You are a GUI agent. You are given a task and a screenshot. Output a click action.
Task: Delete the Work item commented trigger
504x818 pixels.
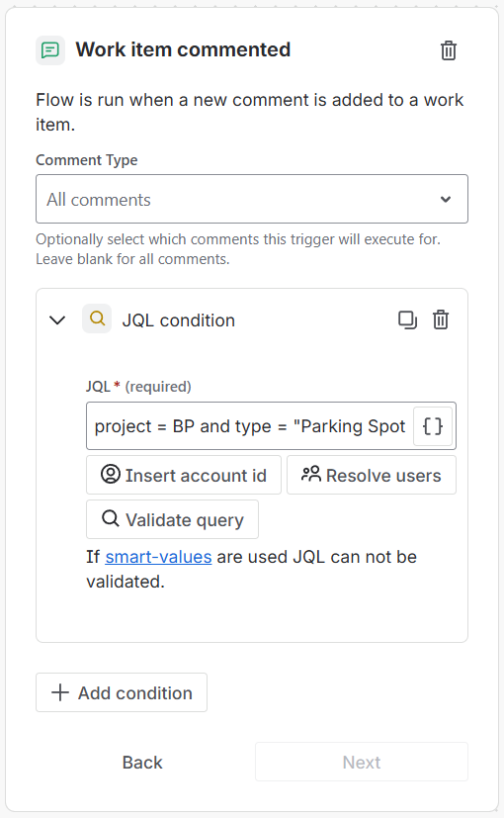click(449, 50)
